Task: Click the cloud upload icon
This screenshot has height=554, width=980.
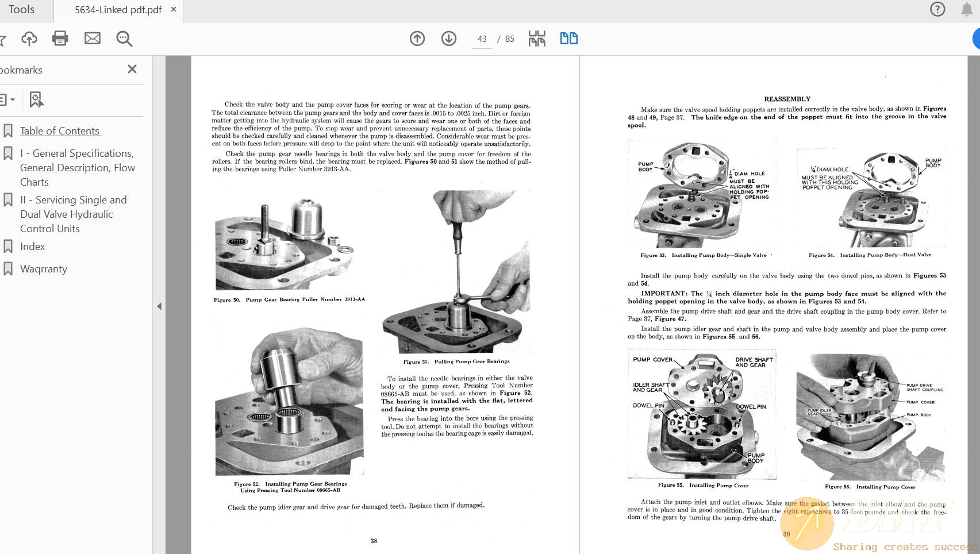Action: (29, 39)
